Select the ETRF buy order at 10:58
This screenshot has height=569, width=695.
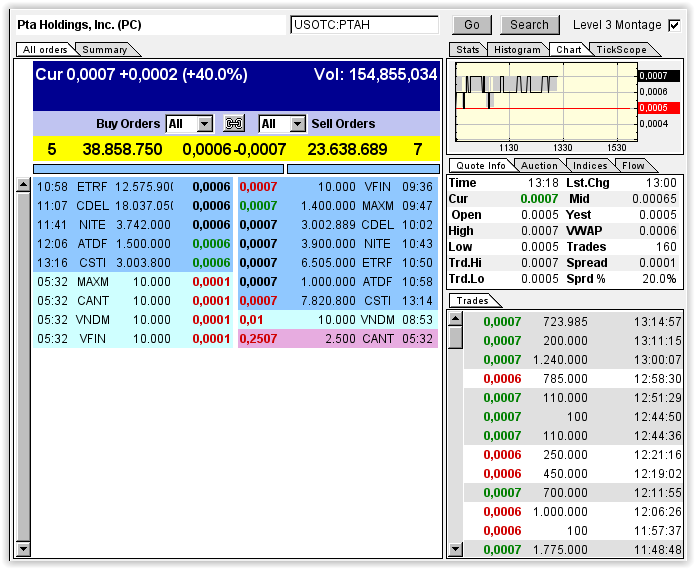133,187
